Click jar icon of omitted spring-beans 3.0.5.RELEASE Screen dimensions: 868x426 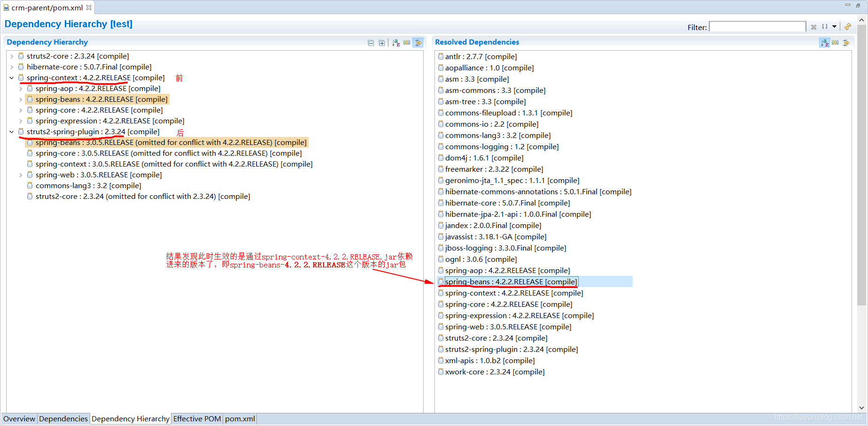click(x=30, y=142)
